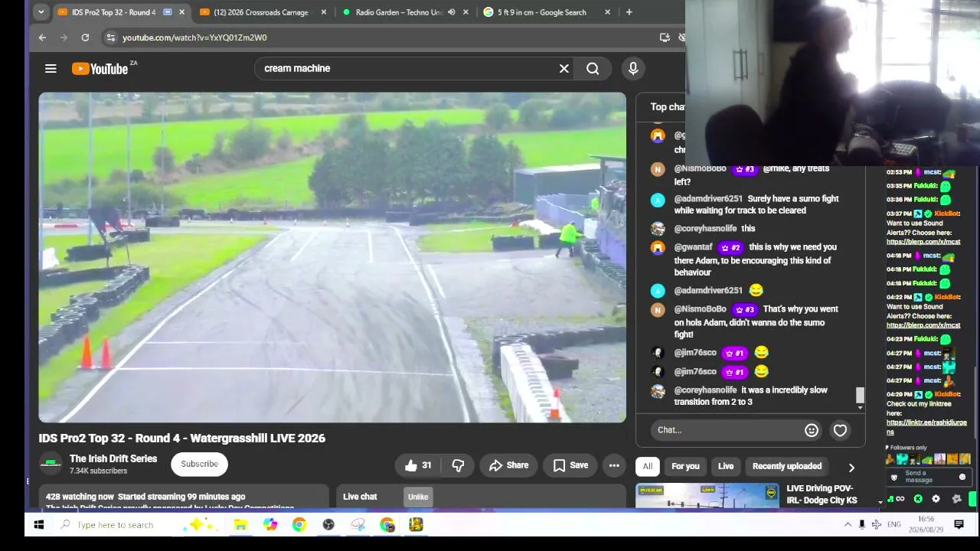Screen dimensions: 980x551
Task: Open the taskbar clock showing 16:56
Action: [x=926, y=525]
